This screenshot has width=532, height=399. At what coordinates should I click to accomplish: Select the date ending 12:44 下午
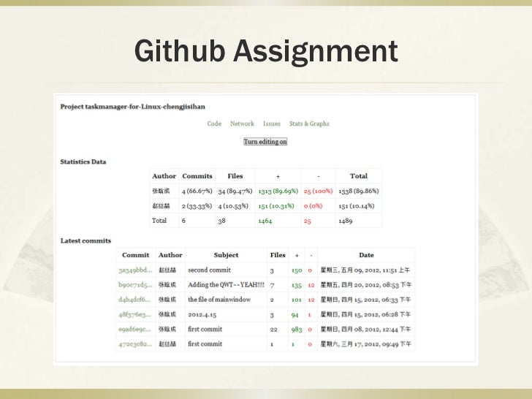[x=365, y=329]
